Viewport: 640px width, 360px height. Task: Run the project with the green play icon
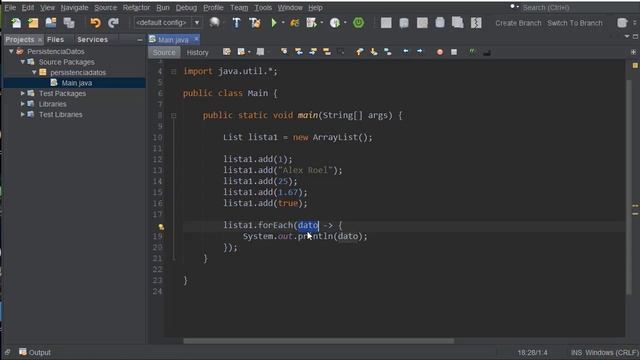coord(274,23)
